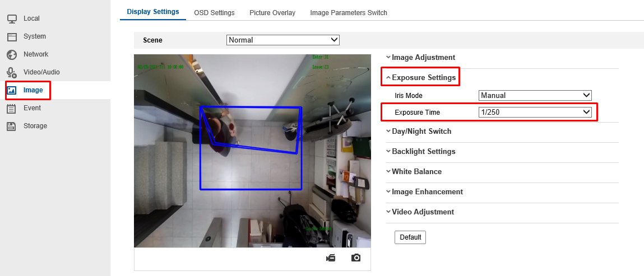This screenshot has width=644, height=276.
Task: Click the camera live view preview
Action: (252, 151)
